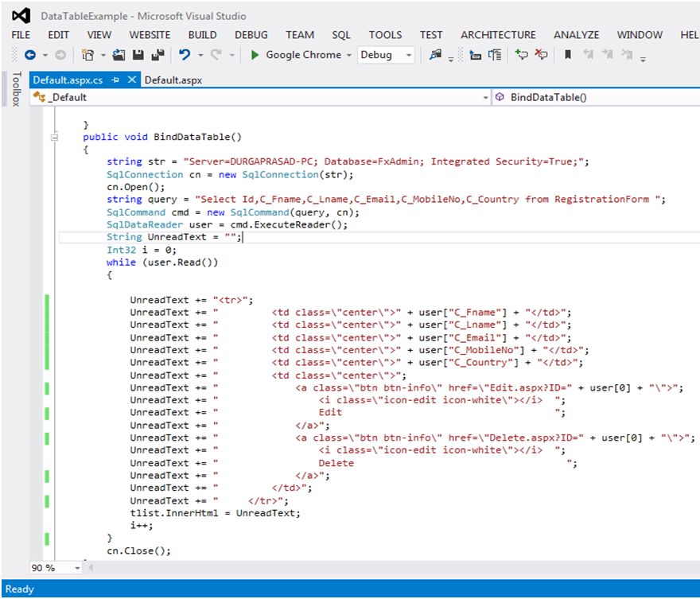Select BindDataTable() in the member dropdown
Viewport: 700px width, 599px height.
[557, 97]
